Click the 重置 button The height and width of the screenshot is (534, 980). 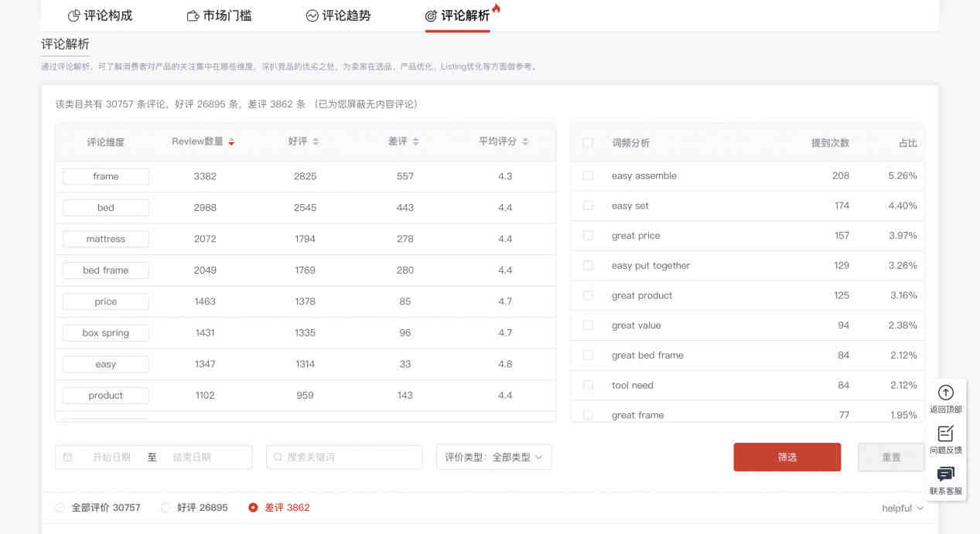pos(891,457)
